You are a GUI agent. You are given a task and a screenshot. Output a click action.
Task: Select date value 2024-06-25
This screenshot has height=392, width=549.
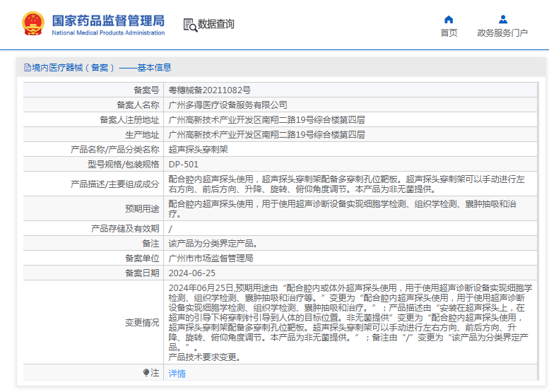click(191, 273)
